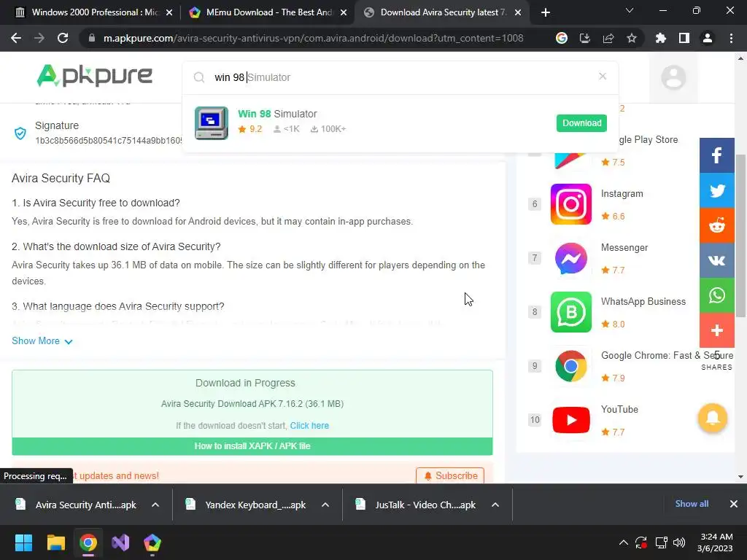Screen dimensions: 747x560
Task: Open the WhatsApp Business app icon
Action: click(570, 312)
